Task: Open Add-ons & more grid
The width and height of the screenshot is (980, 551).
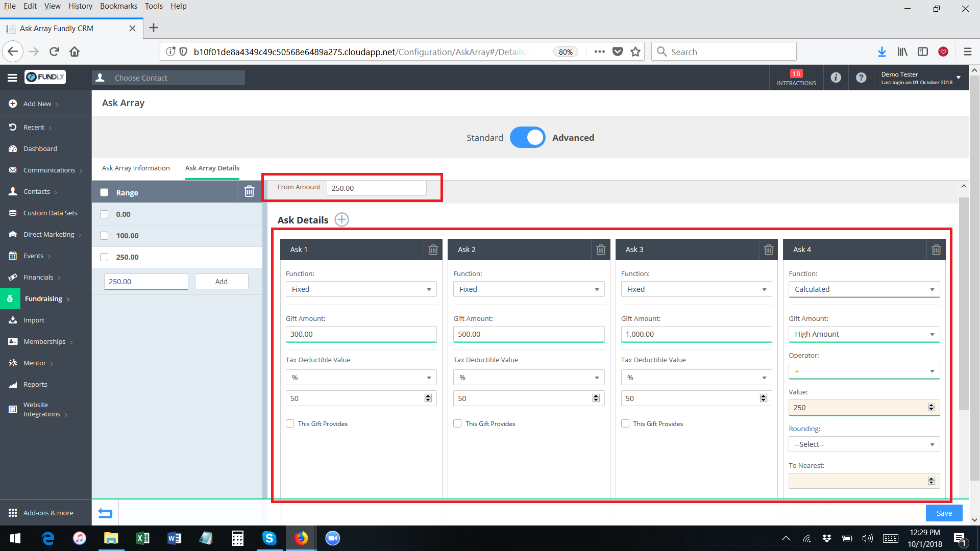Action: click(x=13, y=513)
